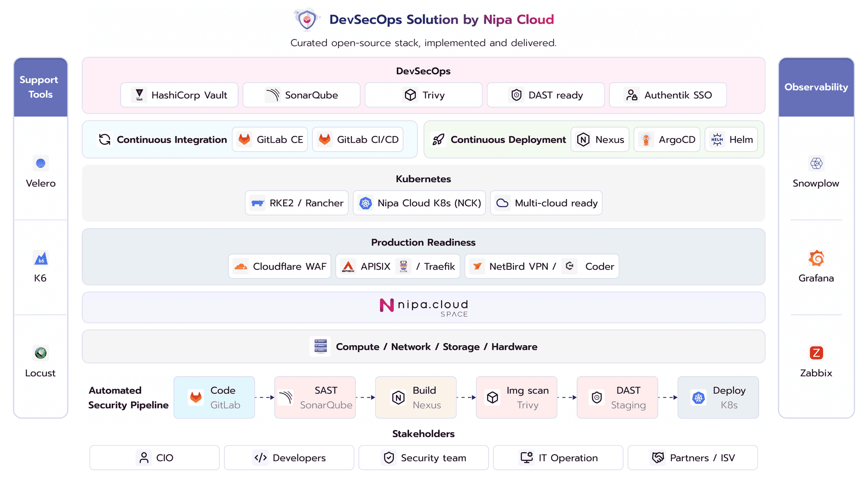Image resolution: width=868 pixels, height=488 pixels.
Task: Click the Cloudflare WAF icon
Action: (241, 266)
